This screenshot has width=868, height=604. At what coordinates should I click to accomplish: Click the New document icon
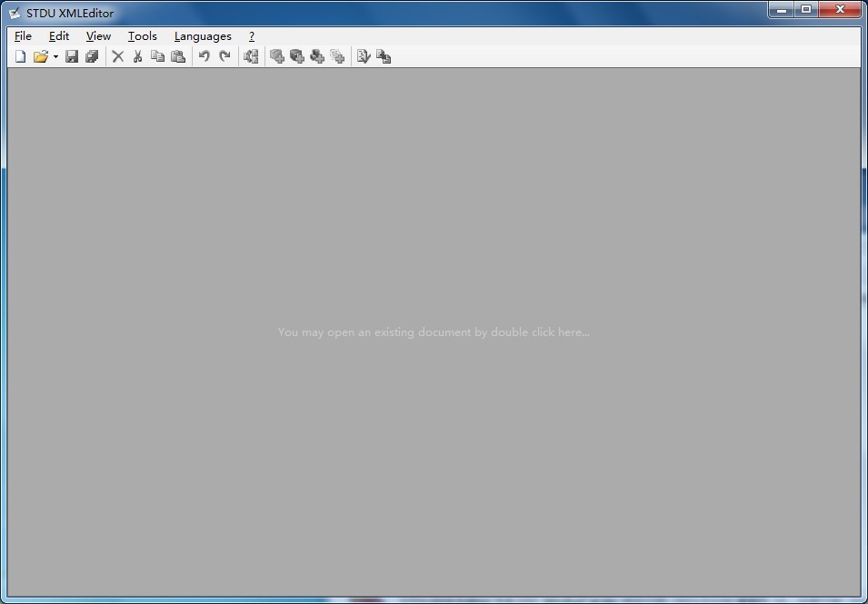coord(21,56)
